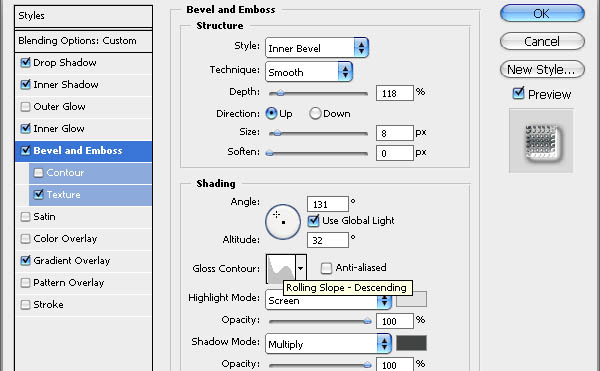Click the Shadow Opacity field showing 100
Image resolution: width=600 pixels, height=371 pixels.
coord(395,364)
